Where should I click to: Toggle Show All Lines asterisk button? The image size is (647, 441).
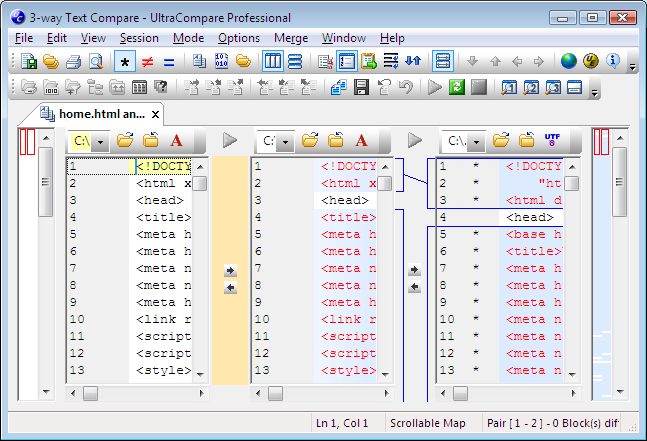point(125,61)
